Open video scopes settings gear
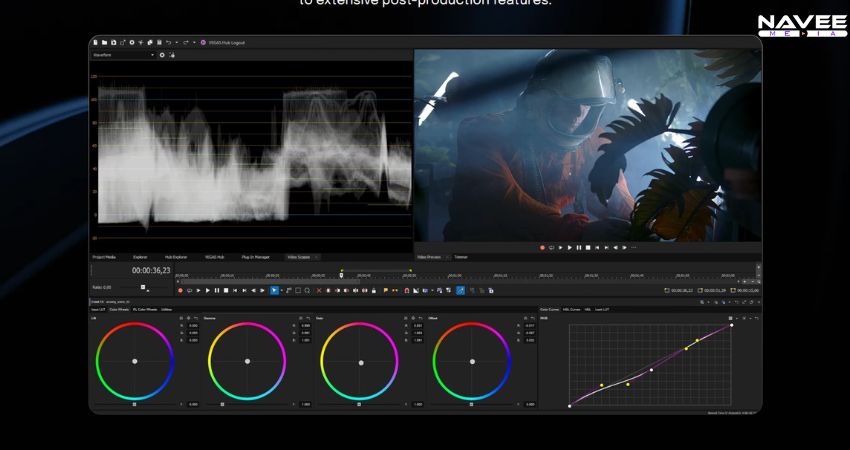Image resolution: width=850 pixels, height=450 pixels. (162, 55)
